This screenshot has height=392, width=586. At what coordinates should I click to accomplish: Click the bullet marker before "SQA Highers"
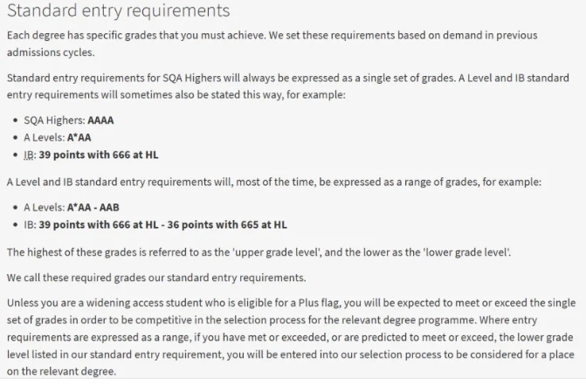(x=16, y=121)
